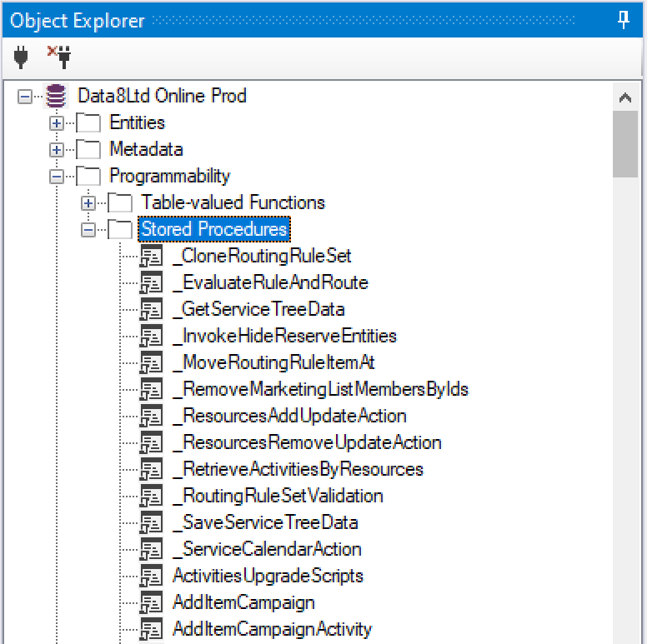Click the vertical scrollbar thumb

(x=625, y=143)
